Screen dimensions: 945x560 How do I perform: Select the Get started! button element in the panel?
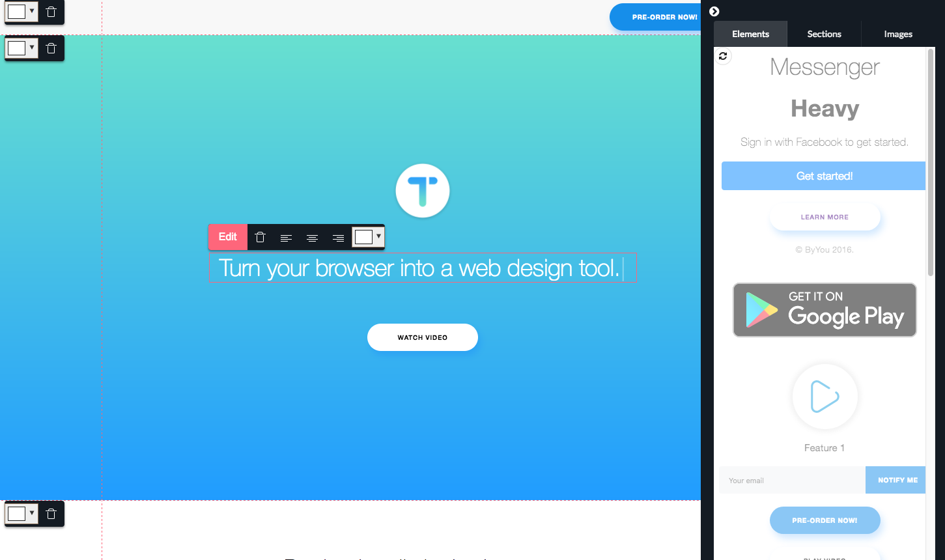pyautogui.click(x=823, y=176)
